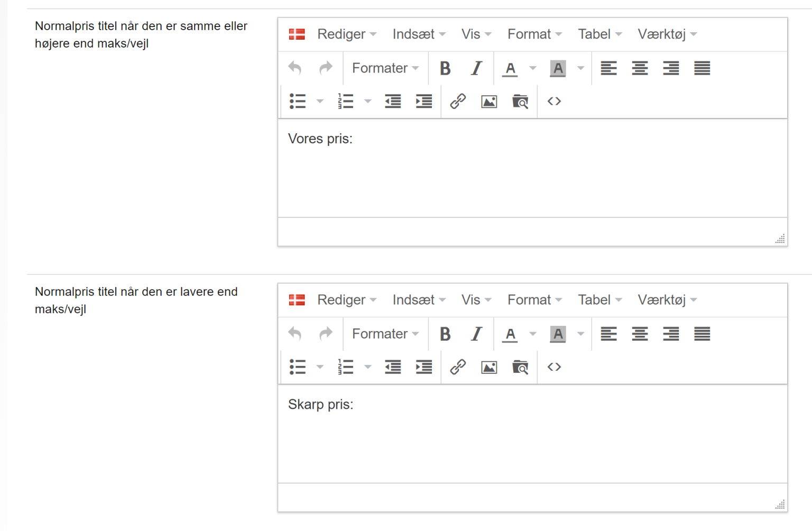The image size is (812, 531).
Task: Click Undo in the 'Vores pris' editor
Action: point(295,68)
